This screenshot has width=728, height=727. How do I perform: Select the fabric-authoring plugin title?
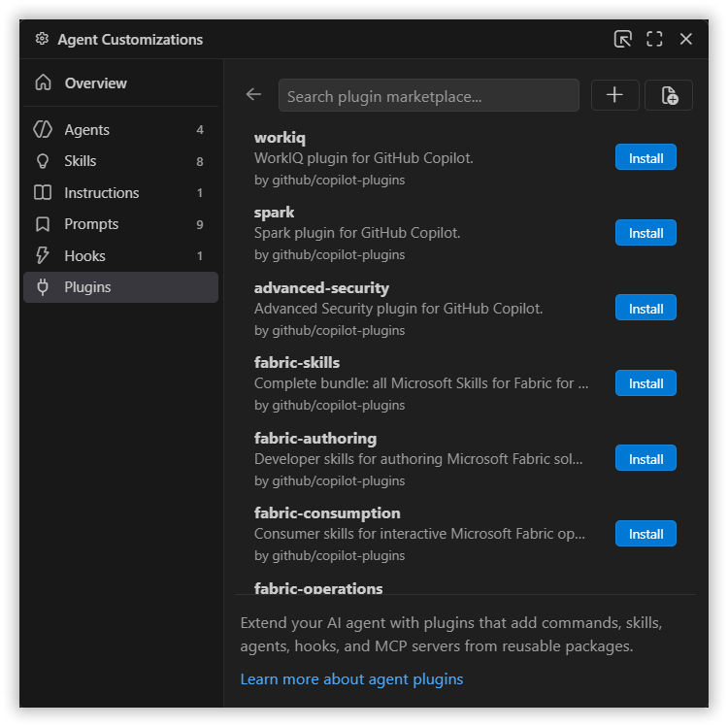315,439
